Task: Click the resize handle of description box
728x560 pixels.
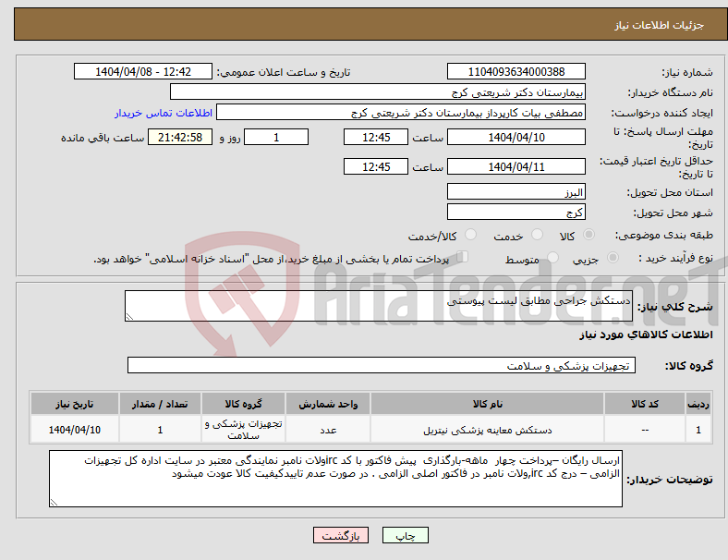Action: point(129,317)
